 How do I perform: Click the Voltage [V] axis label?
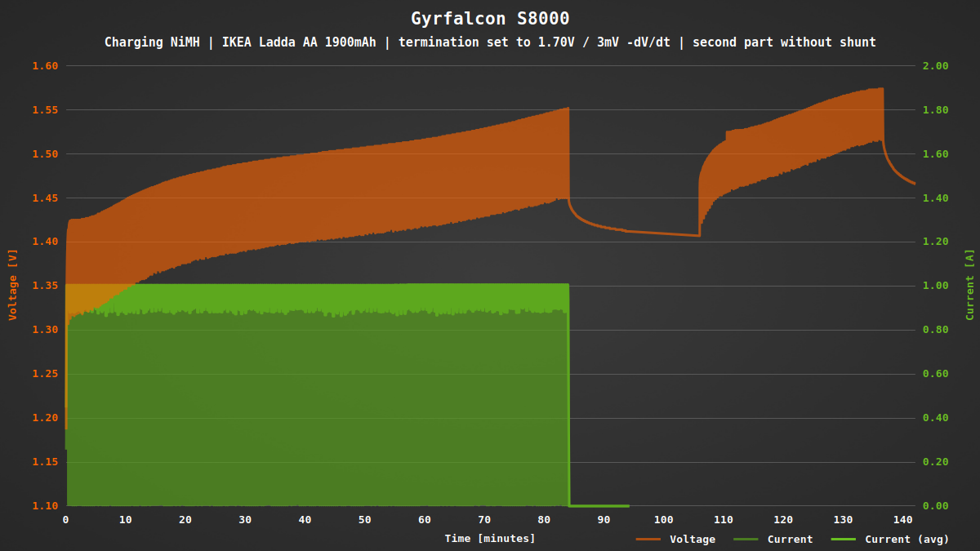point(12,285)
